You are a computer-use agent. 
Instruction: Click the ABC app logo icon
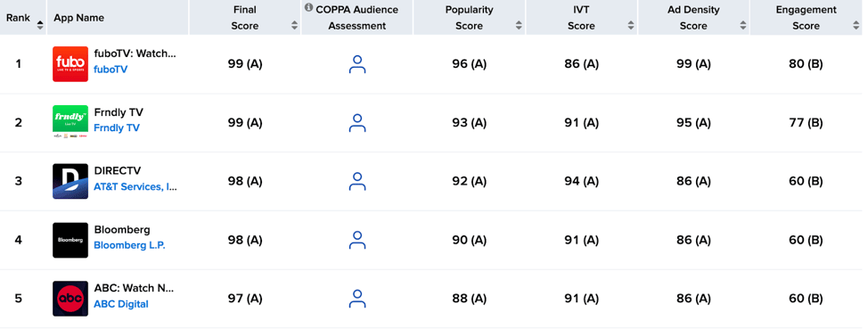(x=70, y=299)
